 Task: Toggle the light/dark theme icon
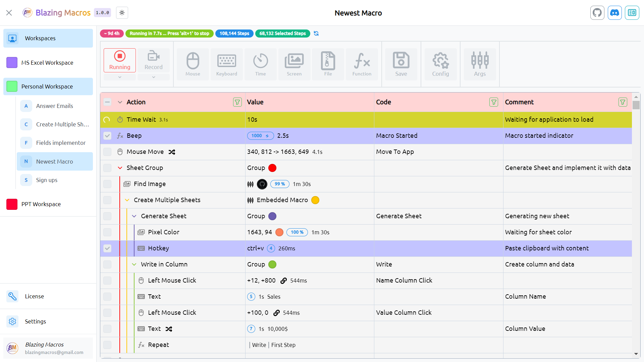pos(122,13)
